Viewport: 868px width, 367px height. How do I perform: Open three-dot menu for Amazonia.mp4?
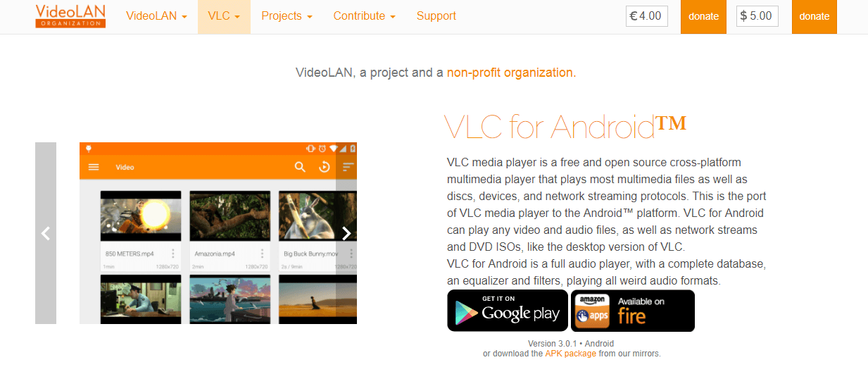tap(263, 254)
